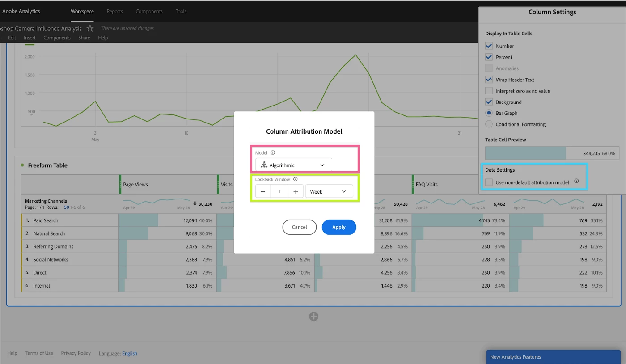Toggle Wrap Header Text checkbox

click(489, 80)
